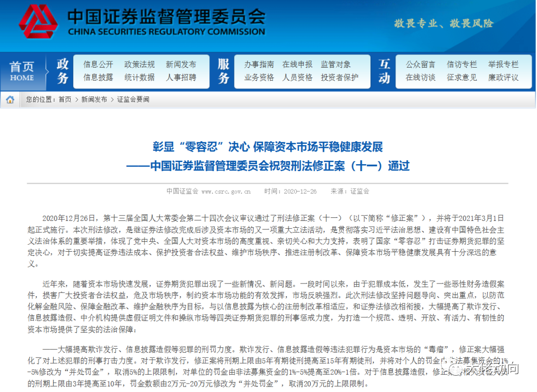Click the 举报专栏 link
This screenshot has height=392, width=537.
(x=504, y=64)
